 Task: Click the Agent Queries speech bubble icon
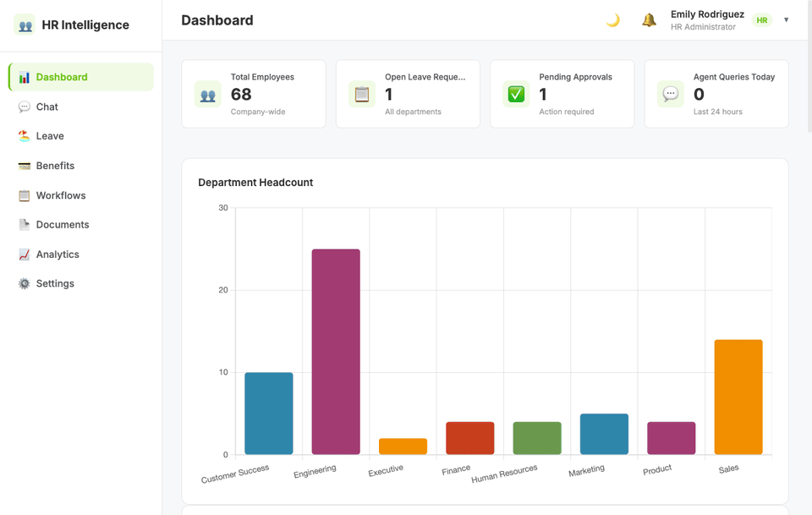tap(671, 94)
